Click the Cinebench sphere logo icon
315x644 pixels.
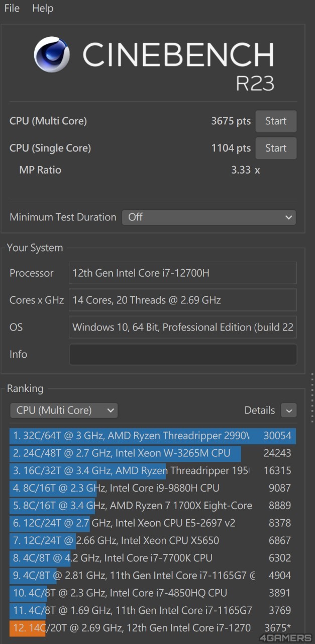tap(52, 54)
